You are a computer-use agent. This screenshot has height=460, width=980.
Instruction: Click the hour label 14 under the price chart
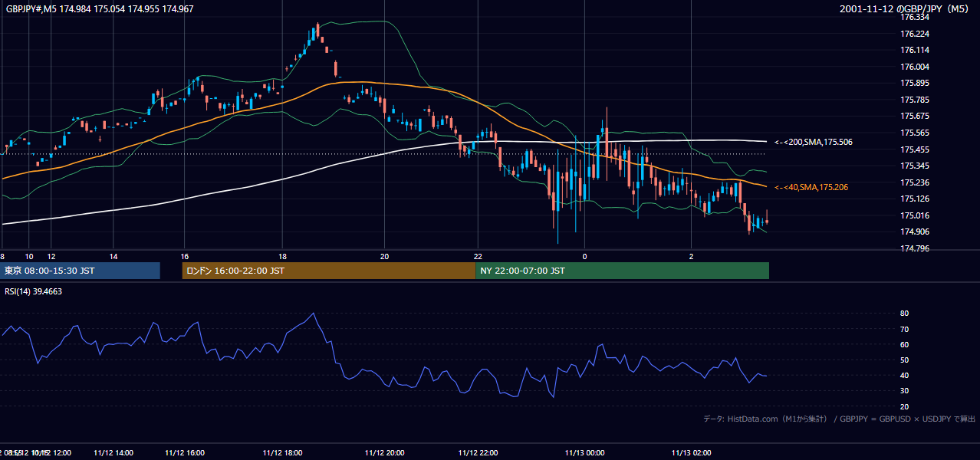click(113, 256)
